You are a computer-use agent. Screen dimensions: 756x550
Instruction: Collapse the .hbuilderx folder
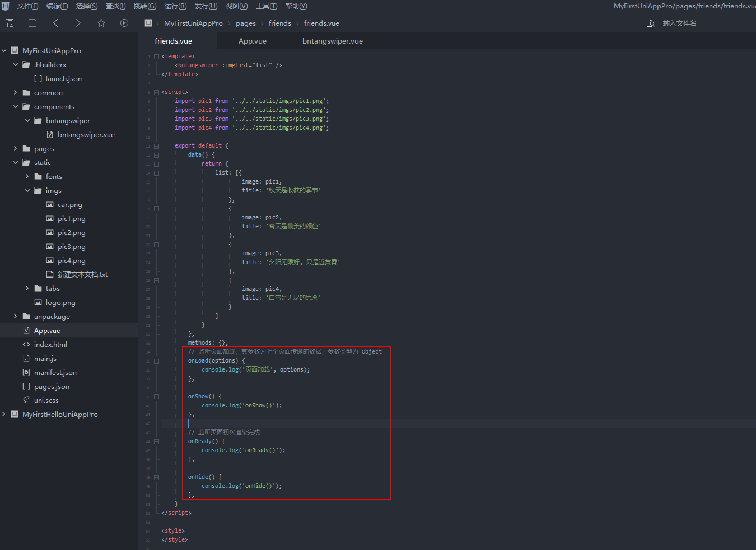coord(16,65)
